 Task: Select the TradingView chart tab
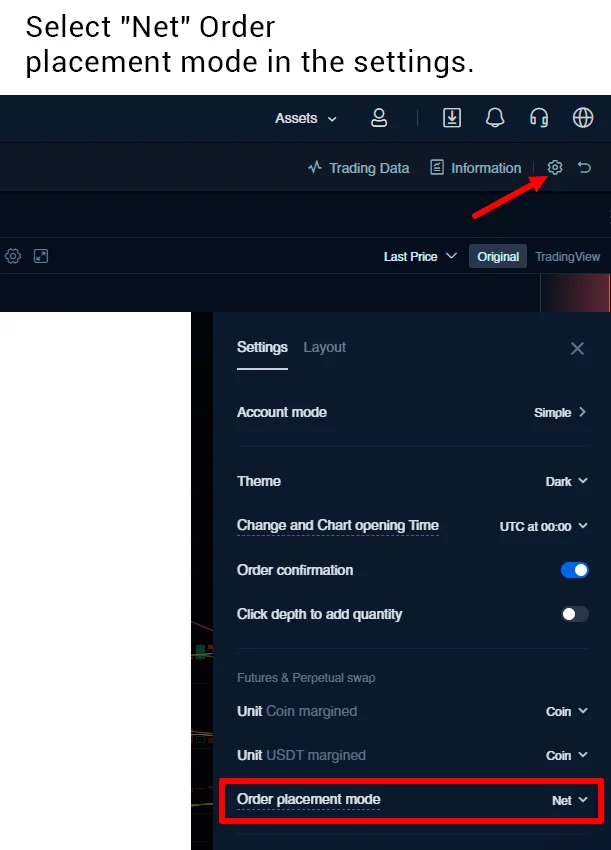point(567,256)
